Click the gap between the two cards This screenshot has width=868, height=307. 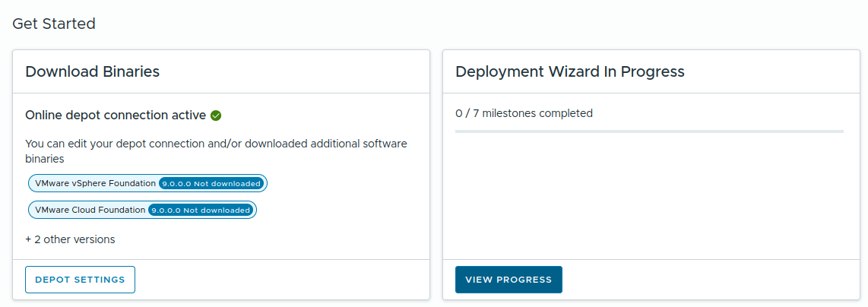coord(436,175)
